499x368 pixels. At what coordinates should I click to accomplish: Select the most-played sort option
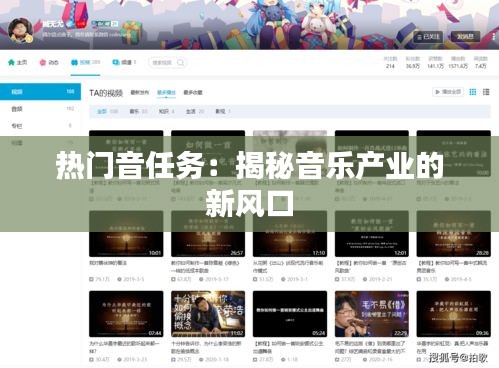click(166, 92)
